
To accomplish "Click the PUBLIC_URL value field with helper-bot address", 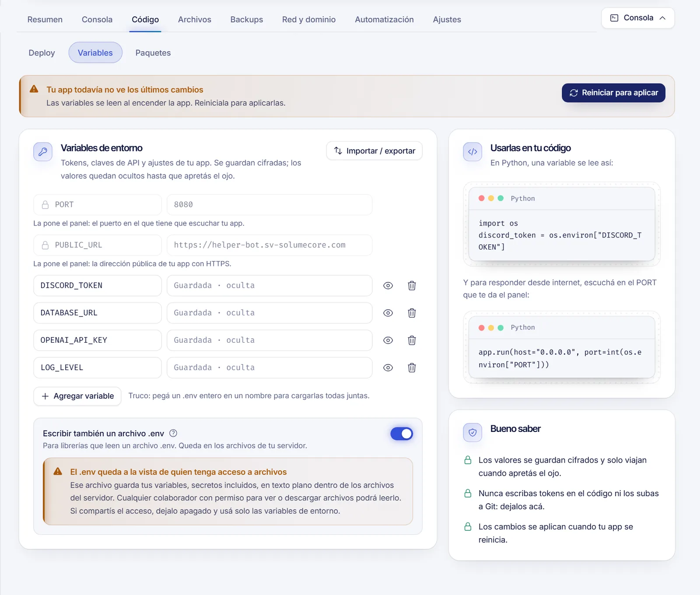I will [269, 245].
